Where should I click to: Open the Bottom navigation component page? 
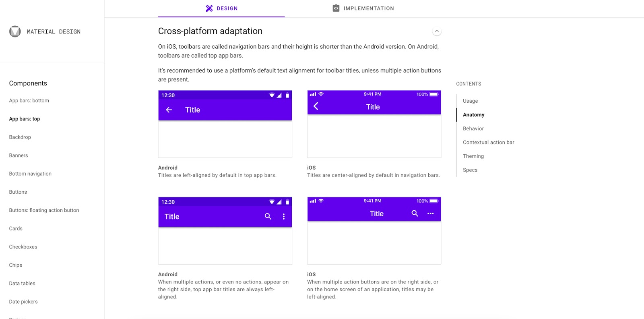pos(30,174)
